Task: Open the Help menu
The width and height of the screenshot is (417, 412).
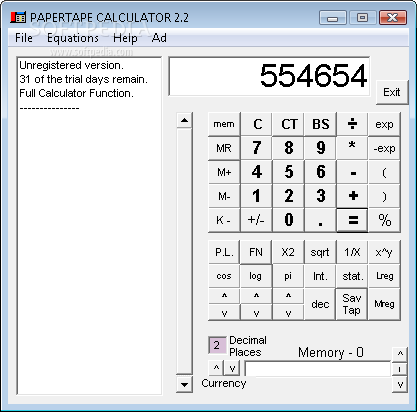Action: [x=125, y=38]
